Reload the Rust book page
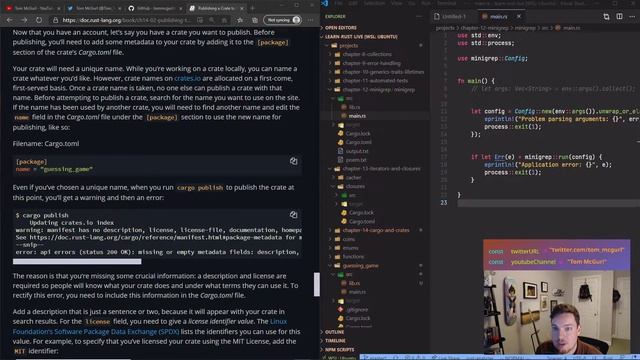The image size is (640, 360). 39,20
